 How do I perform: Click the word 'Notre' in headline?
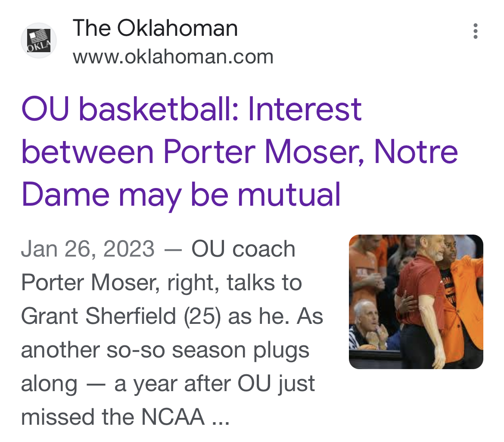pos(416,151)
